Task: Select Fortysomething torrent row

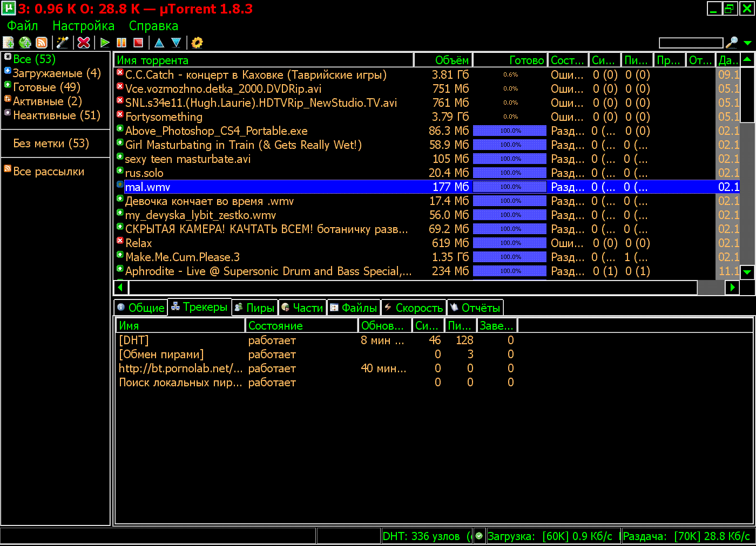Action: (427, 117)
